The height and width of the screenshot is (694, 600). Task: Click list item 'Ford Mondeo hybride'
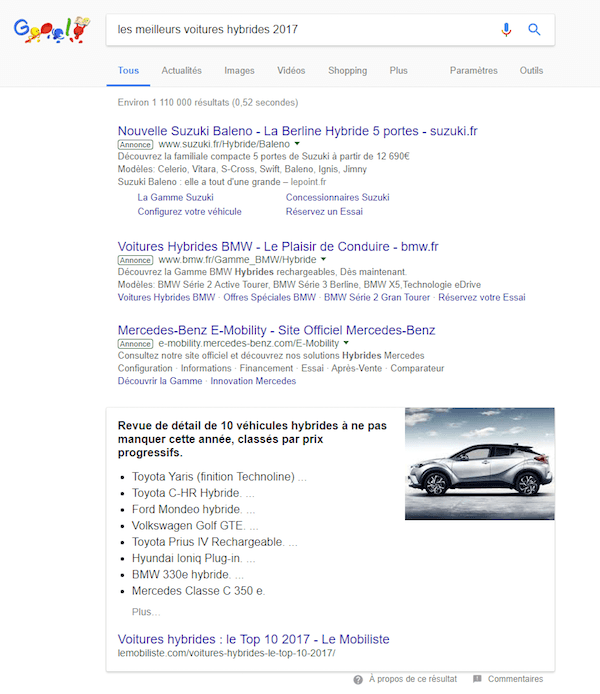pyautogui.click(x=187, y=509)
